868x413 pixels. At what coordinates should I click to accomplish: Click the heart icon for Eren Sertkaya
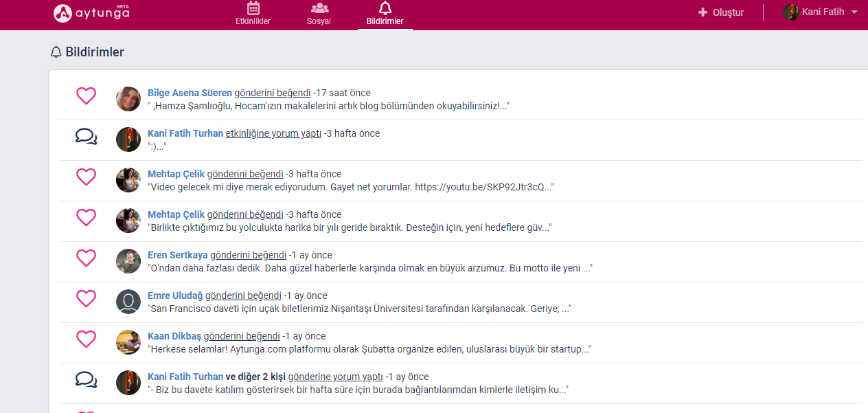tap(86, 258)
